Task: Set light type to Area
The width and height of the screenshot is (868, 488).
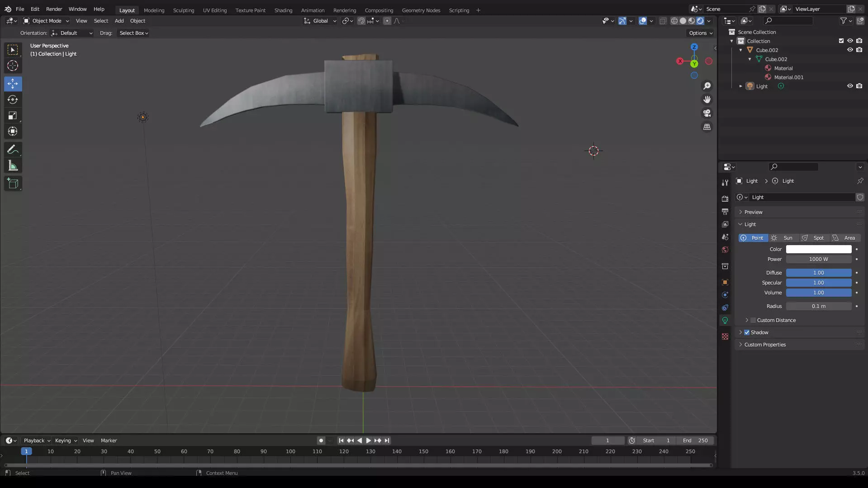Action: (845, 238)
